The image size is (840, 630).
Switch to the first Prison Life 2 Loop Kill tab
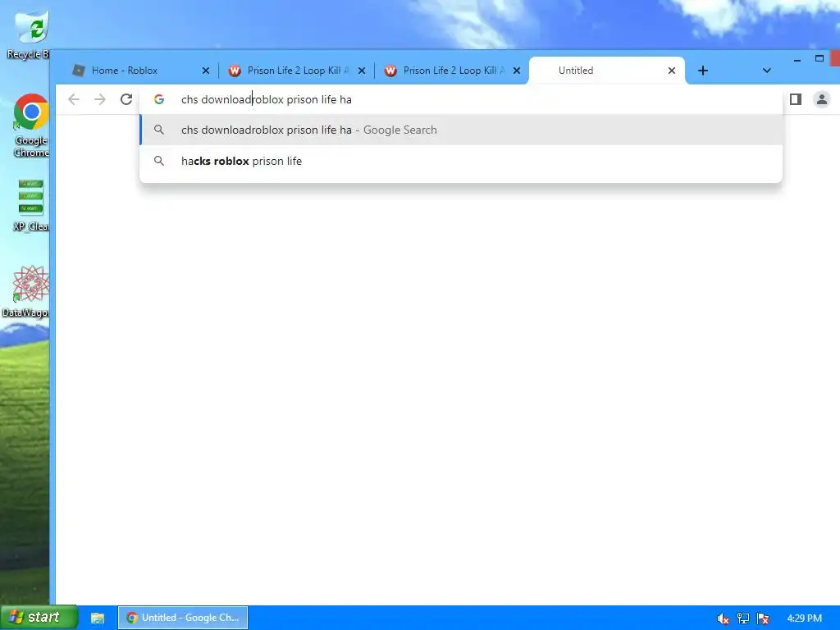coord(297,71)
